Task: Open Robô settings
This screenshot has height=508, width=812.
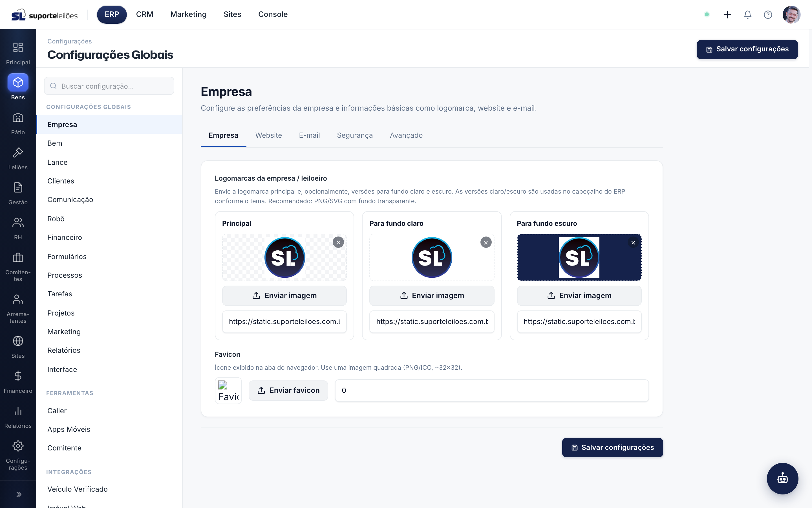Action: pyautogui.click(x=109, y=219)
